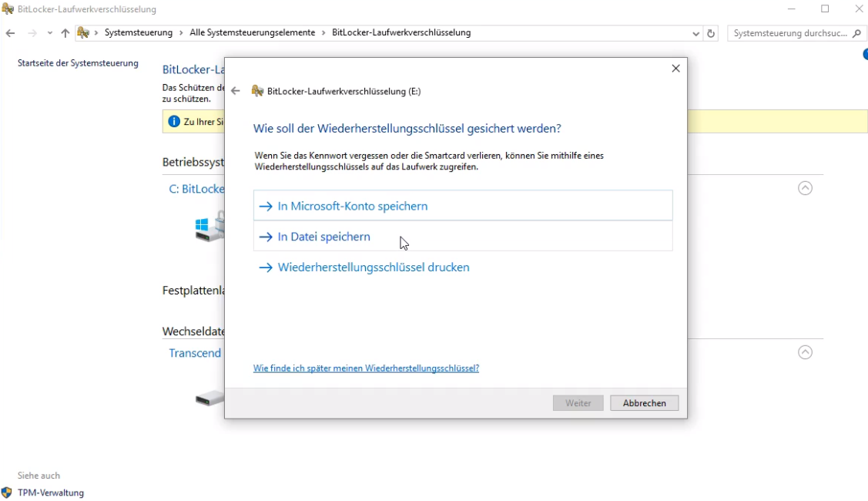Click the Control Panel icon in address bar
The height and width of the screenshot is (501, 868).
(83, 32)
